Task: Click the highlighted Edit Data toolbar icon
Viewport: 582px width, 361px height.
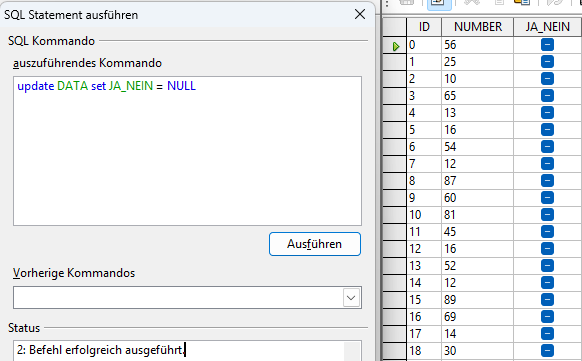Action: pos(439,4)
